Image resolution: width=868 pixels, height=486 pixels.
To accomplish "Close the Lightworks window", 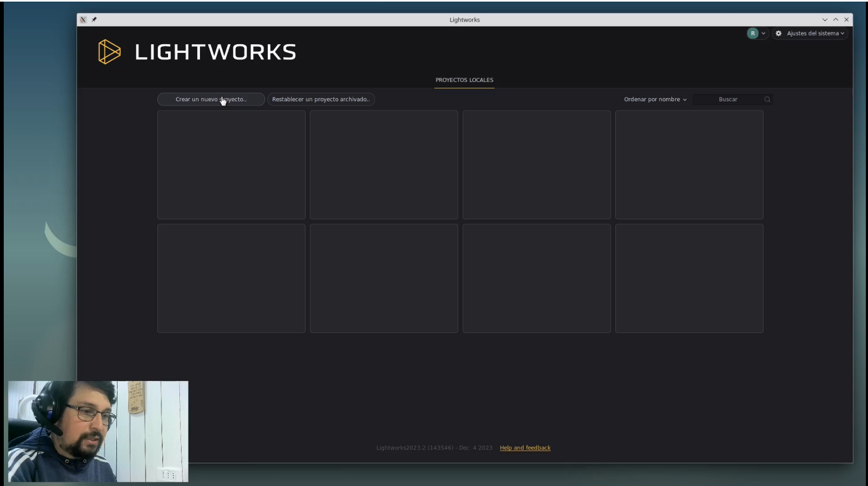I will pyautogui.click(x=846, y=19).
